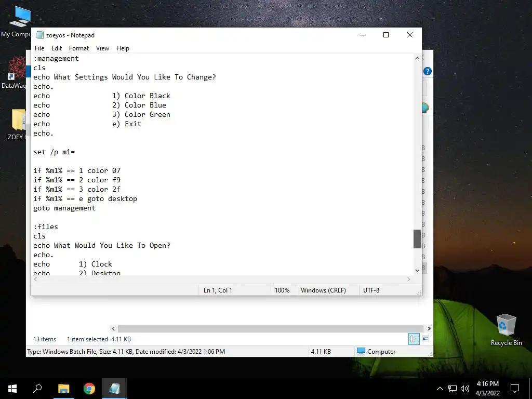Click the Explorer help question mark icon
Screen dimensions: 532x399
click(x=428, y=71)
